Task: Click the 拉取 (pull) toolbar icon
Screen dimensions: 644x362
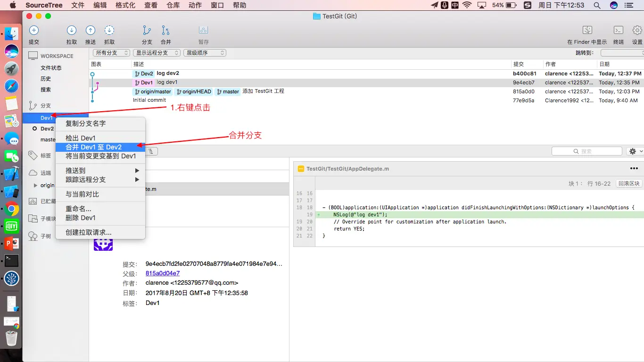Action: (72, 30)
